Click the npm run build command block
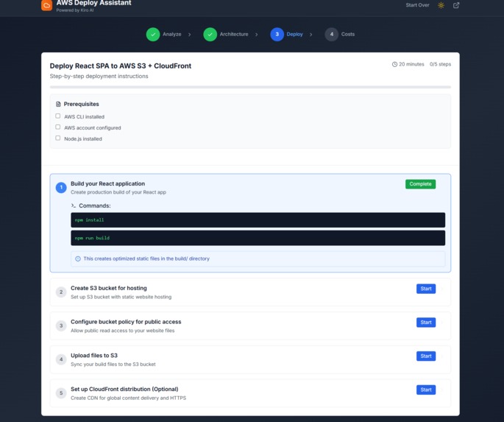Viewport: 504px width, 422px height. pyautogui.click(x=258, y=238)
